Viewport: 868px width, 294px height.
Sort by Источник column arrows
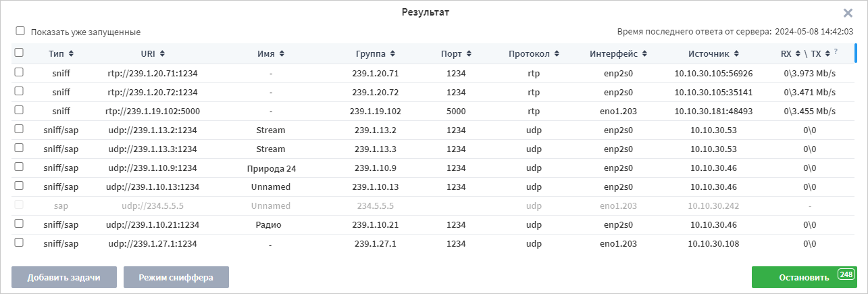(x=736, y=53)
